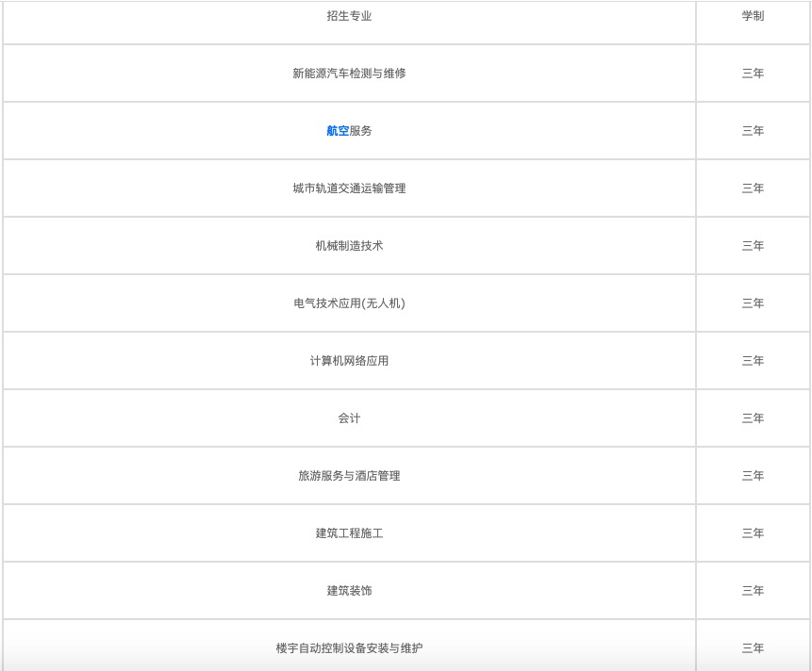Select 三年 in the 计算机网络应用 row
This screenshot has height=671, width=812.
click(x=753, y=361)
